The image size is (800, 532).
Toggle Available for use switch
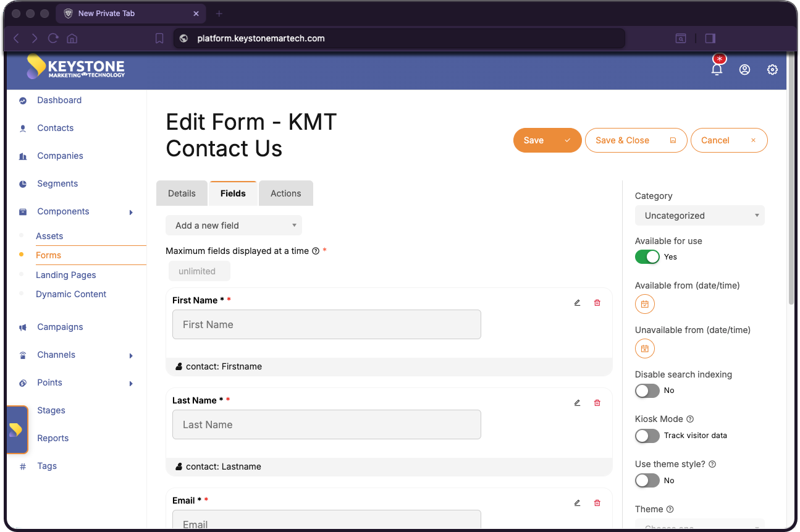click(x=647, y=256)
